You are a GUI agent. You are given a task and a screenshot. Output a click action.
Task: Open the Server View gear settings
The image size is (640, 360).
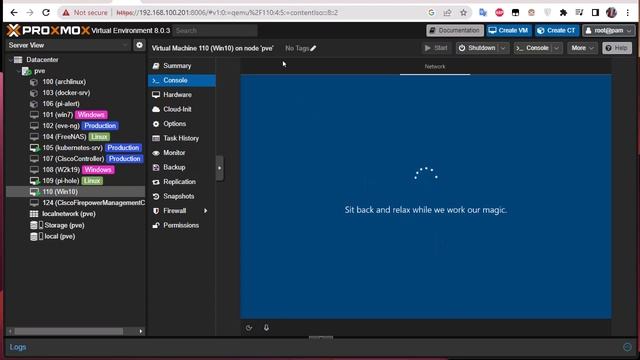139,45
